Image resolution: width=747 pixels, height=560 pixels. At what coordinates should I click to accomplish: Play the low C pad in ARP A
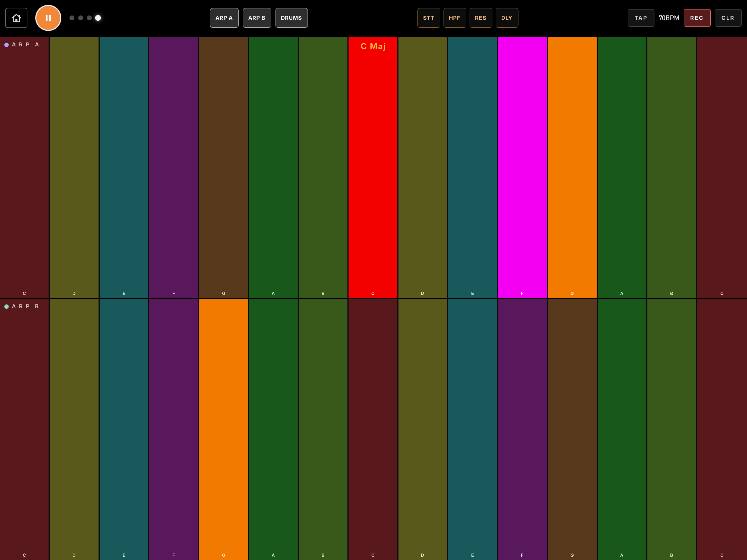click(24, 167)
